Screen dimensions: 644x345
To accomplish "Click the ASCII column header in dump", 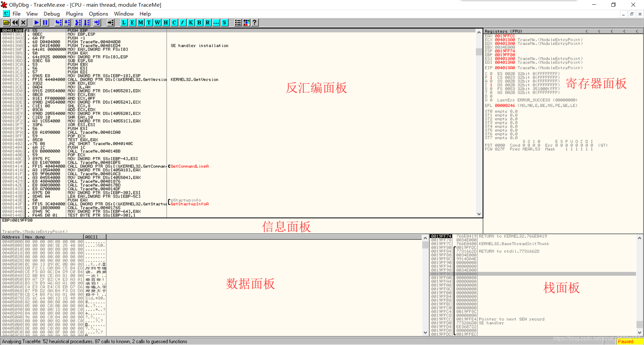I will coord(95,237).
